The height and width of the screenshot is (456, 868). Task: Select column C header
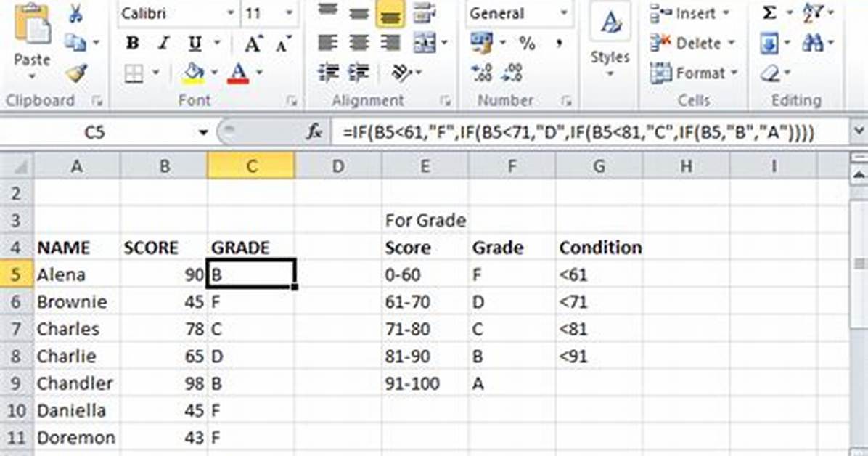point(251,166)
